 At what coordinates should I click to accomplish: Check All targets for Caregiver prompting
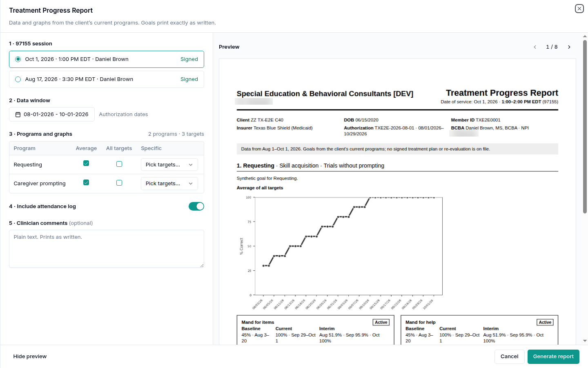tap(119, 183)
